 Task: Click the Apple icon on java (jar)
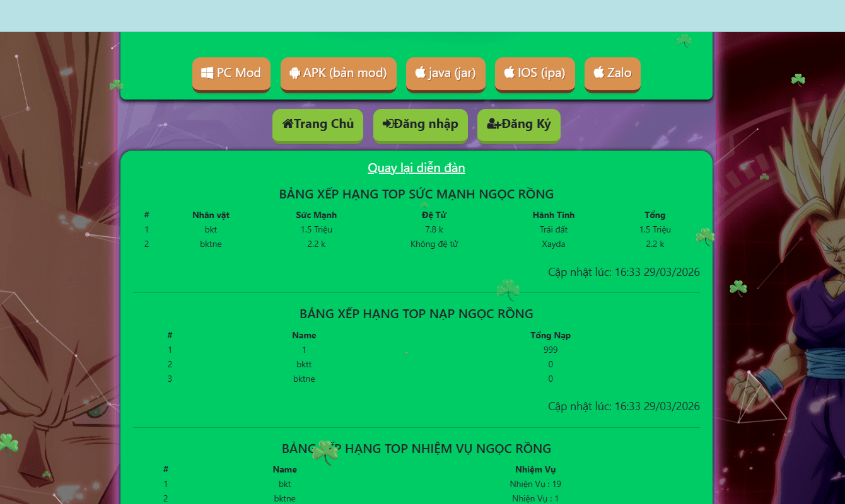(420, 72)
